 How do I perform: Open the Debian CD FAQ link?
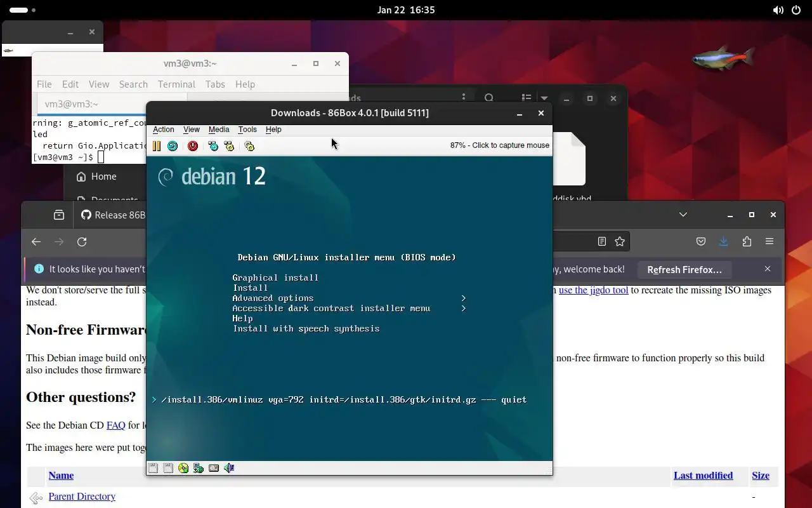click(x=116, y=425)
